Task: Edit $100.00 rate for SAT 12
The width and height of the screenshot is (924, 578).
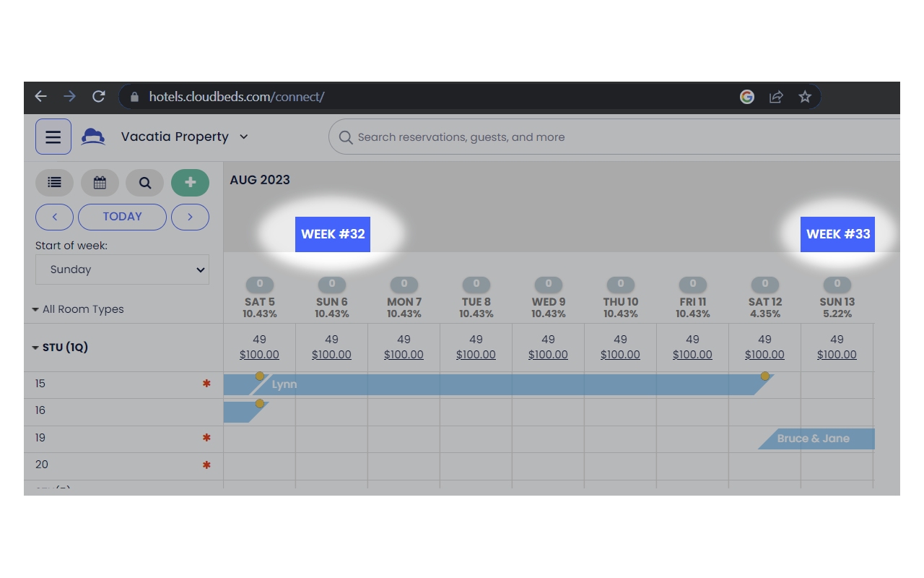Action: coord(764,355)
